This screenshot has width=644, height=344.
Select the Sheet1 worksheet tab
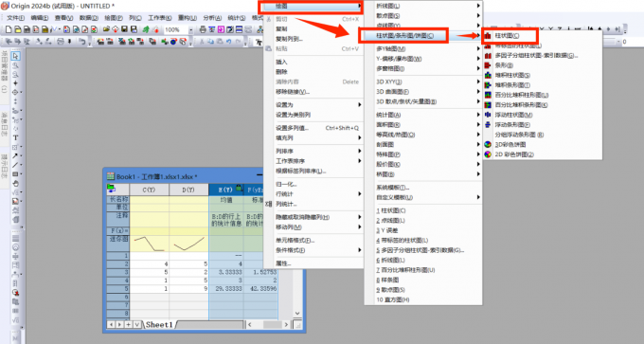coord(159,325)
